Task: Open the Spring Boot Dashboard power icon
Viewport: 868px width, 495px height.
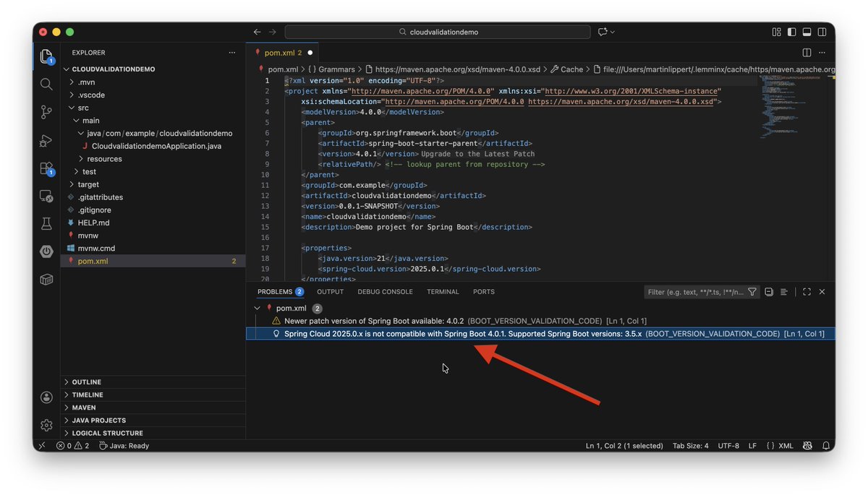Action: point(46,251)
